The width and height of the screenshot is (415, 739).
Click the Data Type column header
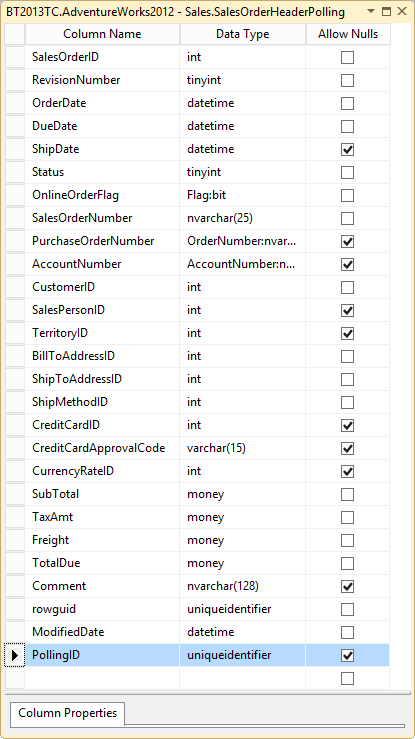tap(243, 34)
